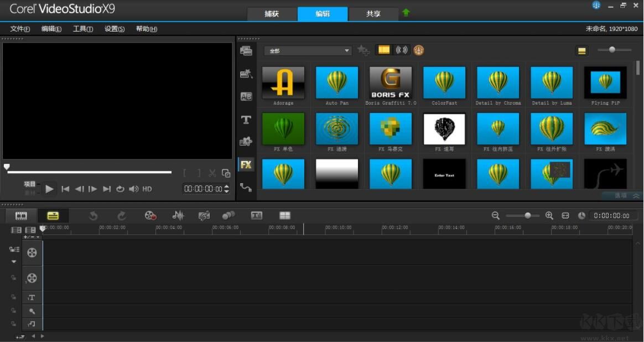Open the Sound Mixer waveform icon
The width and height of the screenshot is (644, 342).
point(178,216)
